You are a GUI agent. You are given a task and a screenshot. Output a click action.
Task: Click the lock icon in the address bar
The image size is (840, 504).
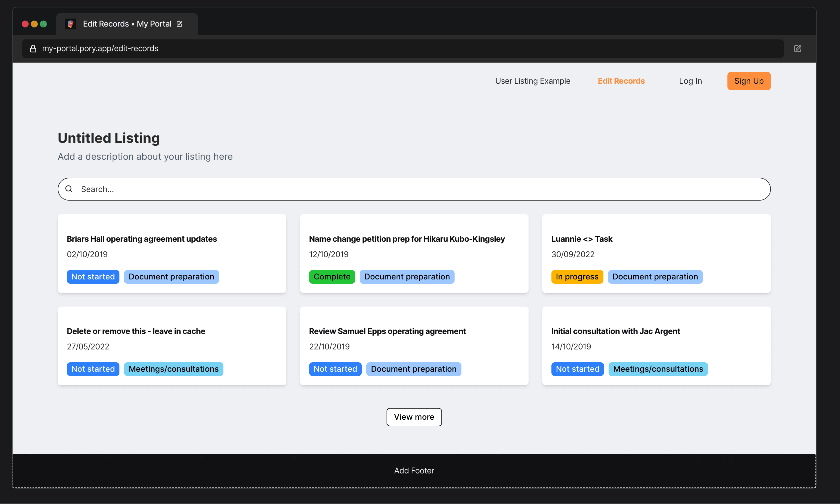(33, 49)
